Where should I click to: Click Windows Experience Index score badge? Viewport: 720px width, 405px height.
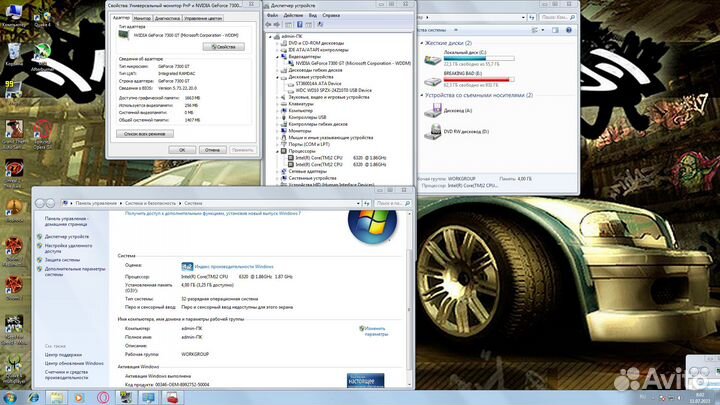point(187,266)
